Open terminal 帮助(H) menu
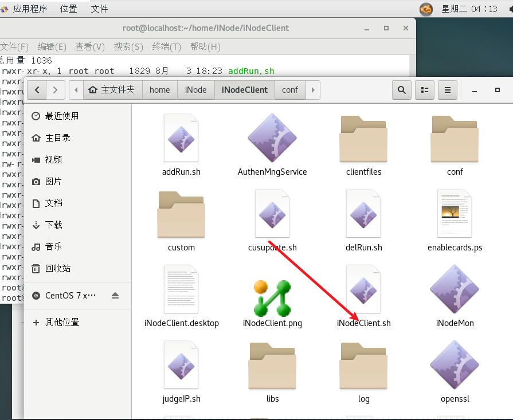 click(205, 47)
